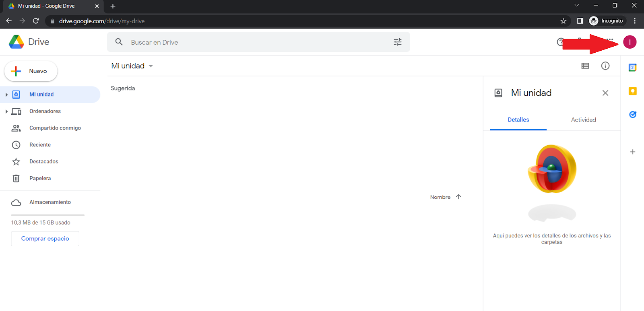Switch to list view layout
The image size is (644, 311).
[585, 66]
